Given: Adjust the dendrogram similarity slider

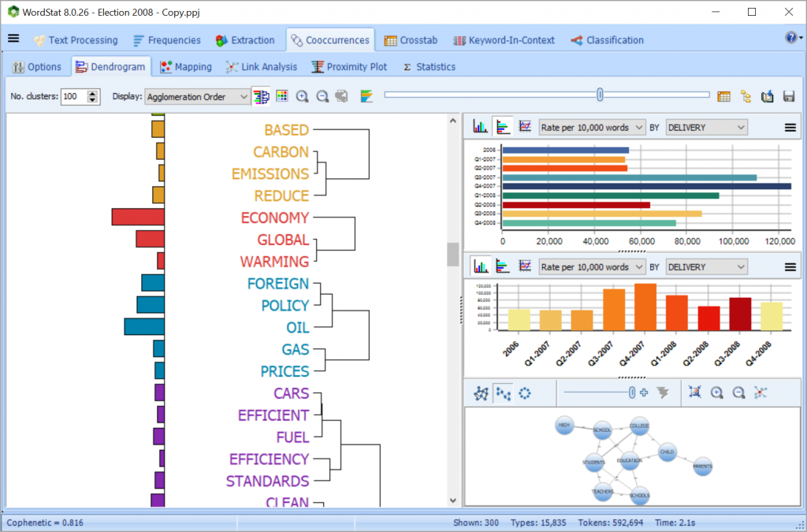Looking at the screenshot, I should coord(600,95).
